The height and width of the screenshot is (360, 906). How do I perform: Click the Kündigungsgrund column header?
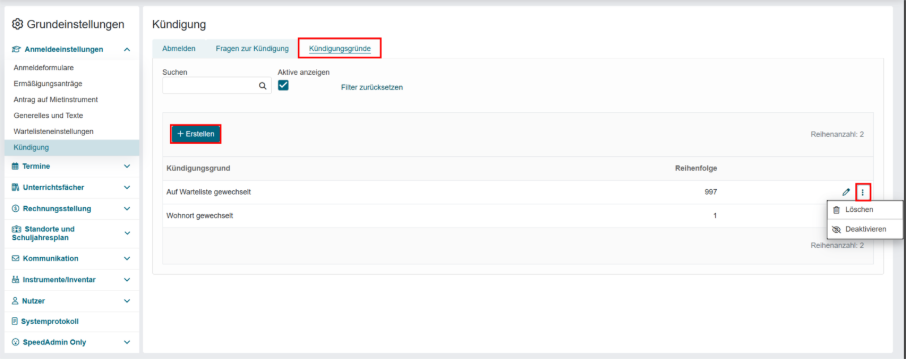[x=199, y=169]
